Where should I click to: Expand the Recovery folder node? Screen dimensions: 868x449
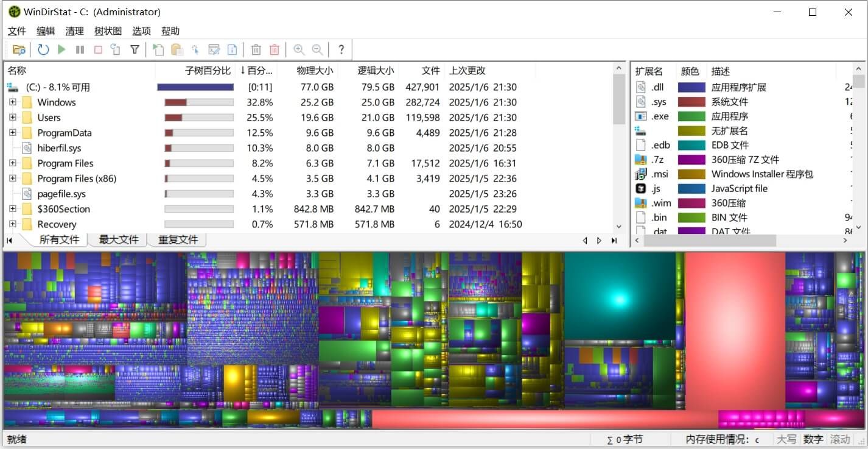coord(12,224)
